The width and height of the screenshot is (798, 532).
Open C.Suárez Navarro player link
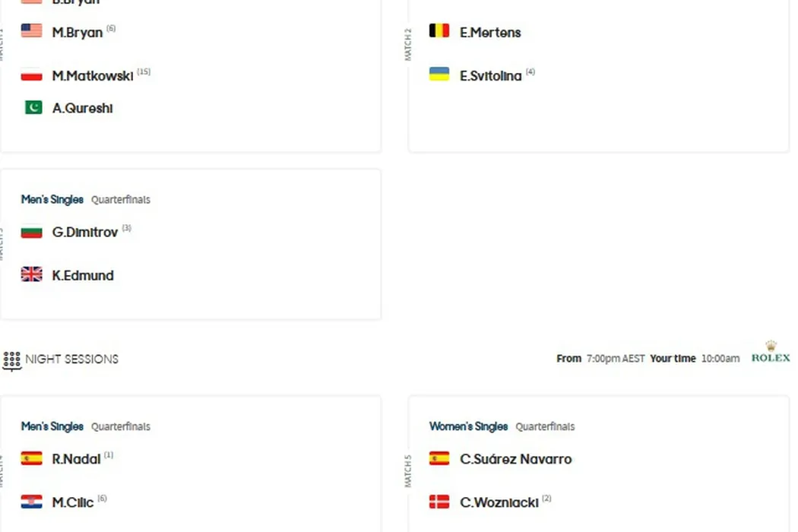point(515,459)
